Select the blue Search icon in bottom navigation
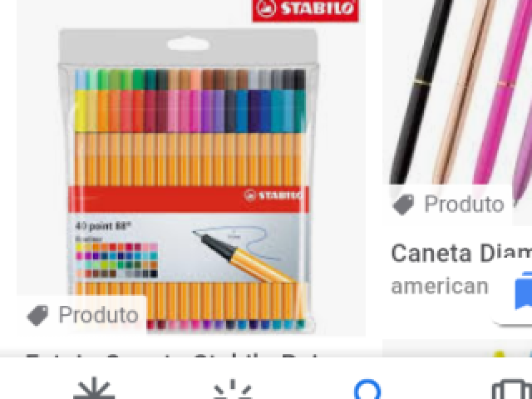The height and width of the screenshot is (399, 532). click(x=367, y=390)
